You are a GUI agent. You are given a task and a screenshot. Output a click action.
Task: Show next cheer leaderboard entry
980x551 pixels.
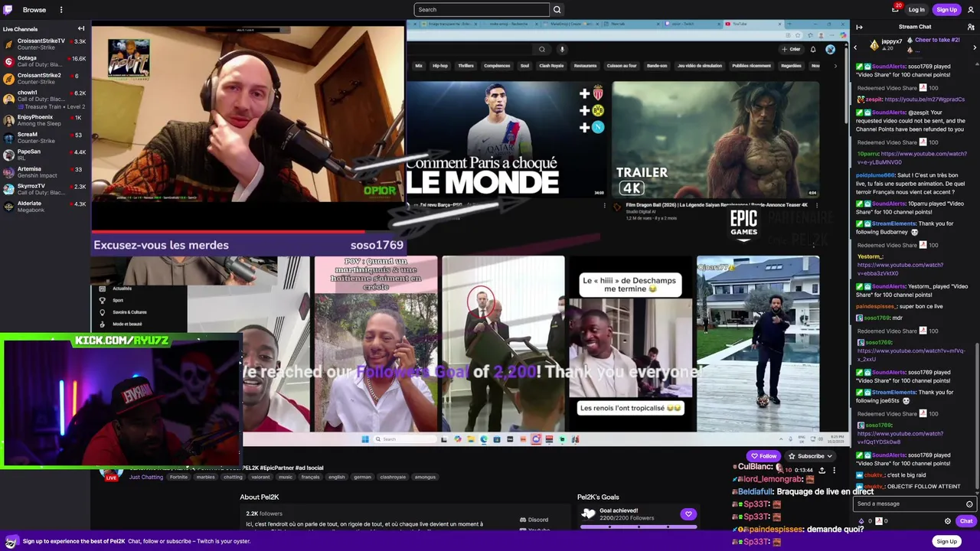pyautogui.click(x=975, y=47)
